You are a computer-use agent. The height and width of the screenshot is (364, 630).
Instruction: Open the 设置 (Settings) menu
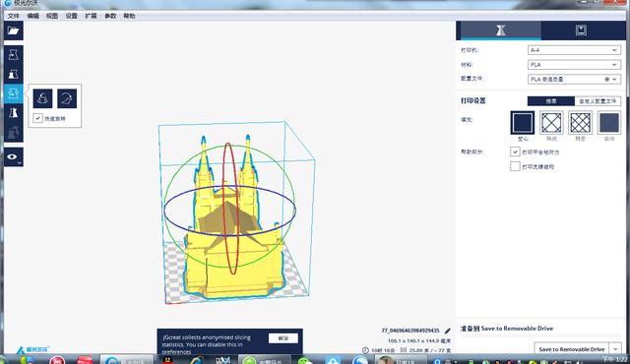tap(71, 16)
